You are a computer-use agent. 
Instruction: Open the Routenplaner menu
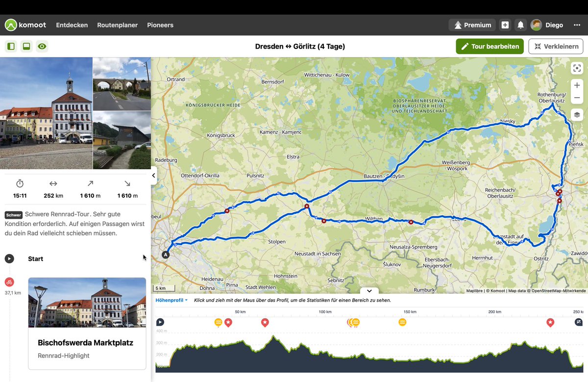(x=118, y=25)
